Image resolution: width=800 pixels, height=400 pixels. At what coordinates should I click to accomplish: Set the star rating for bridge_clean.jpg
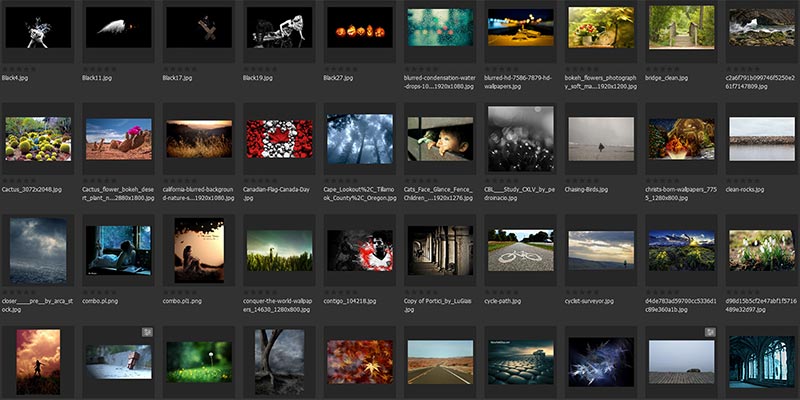[662, 69]
